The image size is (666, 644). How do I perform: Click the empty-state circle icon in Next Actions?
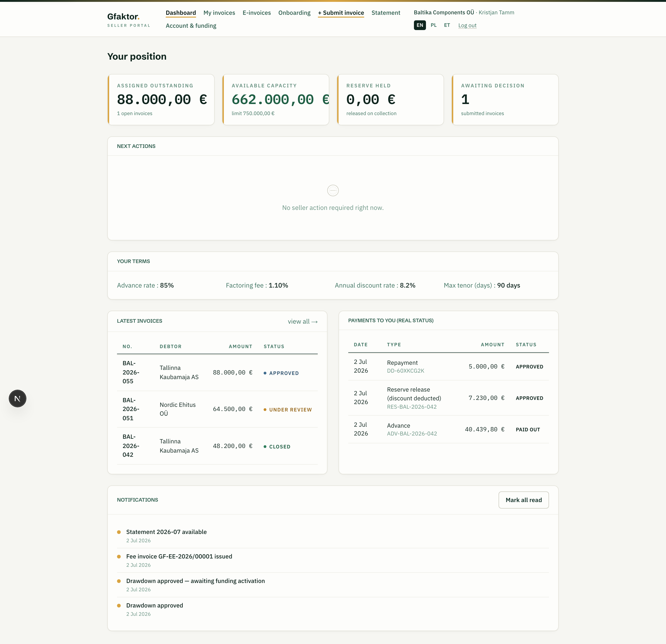pyautogui.click(x=333, y=190)
